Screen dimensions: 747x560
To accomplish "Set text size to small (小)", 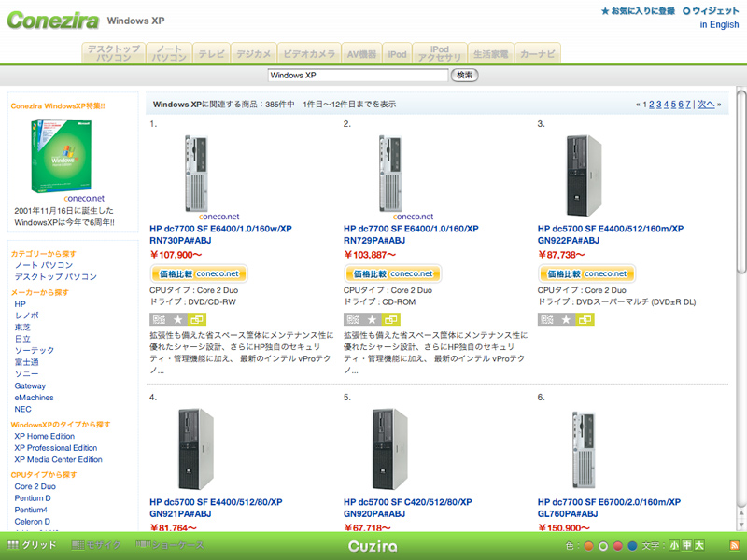I will [x=674, y=546].
